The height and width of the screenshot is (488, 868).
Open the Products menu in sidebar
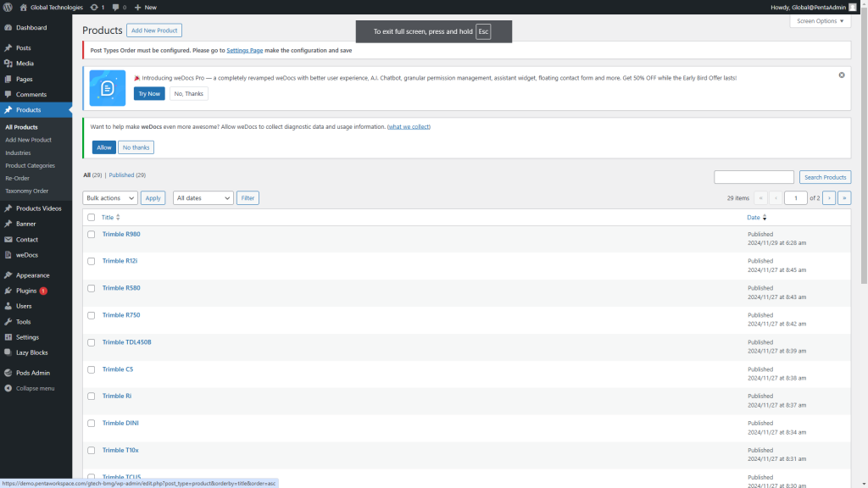tap(36, 110)
